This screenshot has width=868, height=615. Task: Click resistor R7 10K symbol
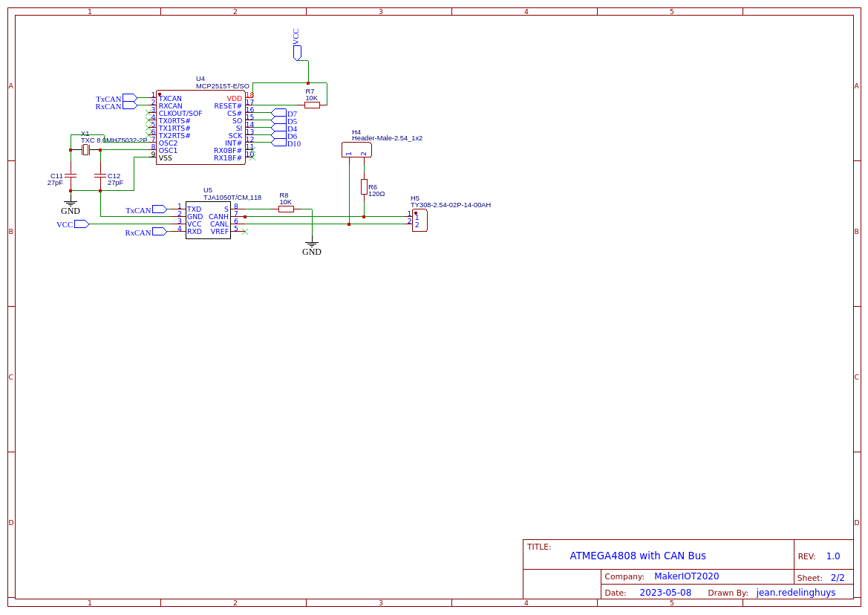click(313, 105)
